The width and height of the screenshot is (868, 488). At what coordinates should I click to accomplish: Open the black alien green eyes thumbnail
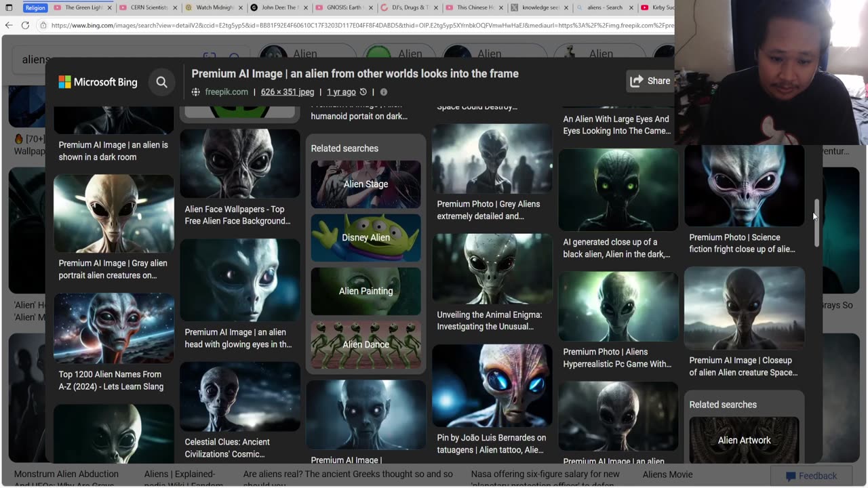618,190
